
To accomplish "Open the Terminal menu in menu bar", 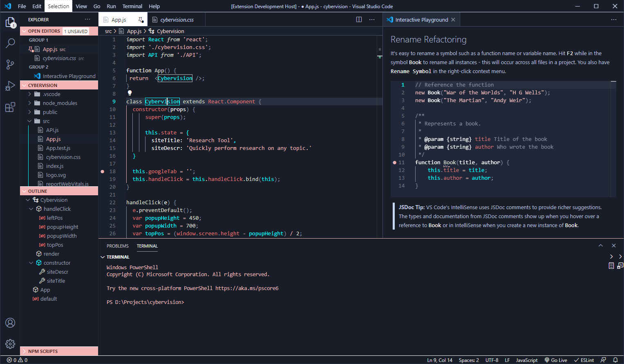I will pos(132,6).
